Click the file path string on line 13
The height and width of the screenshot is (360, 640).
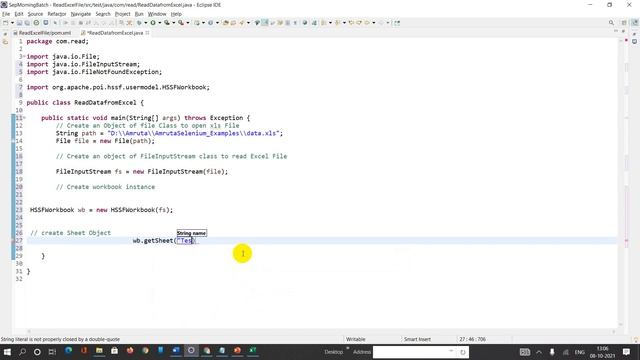(193, 133)
